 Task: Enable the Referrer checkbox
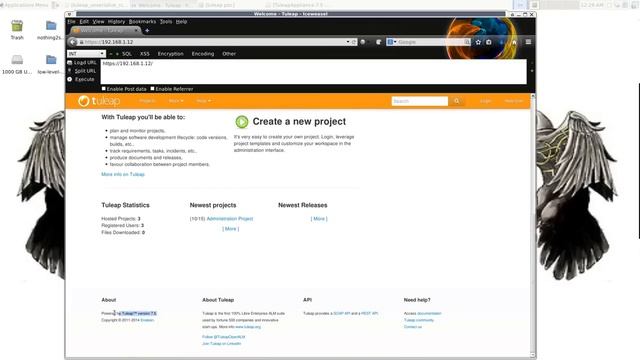[x=153, y=89]
